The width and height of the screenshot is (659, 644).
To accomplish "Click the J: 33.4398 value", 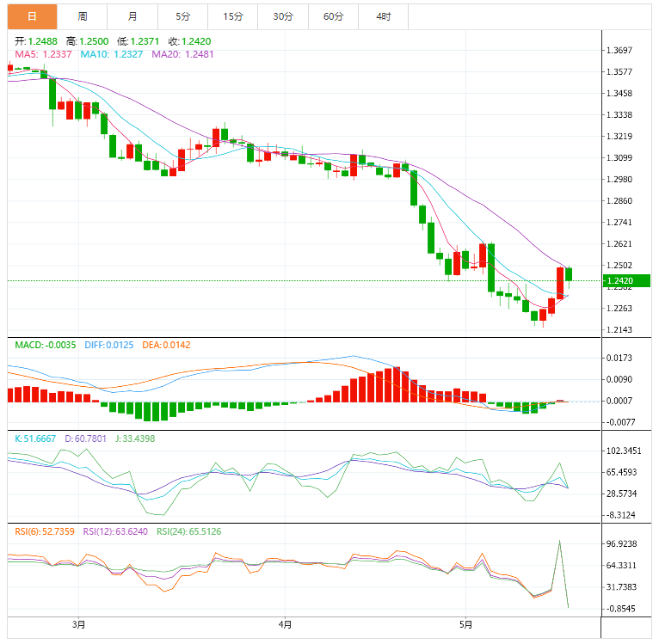I will pyautogui.click(x=135, y=439).
